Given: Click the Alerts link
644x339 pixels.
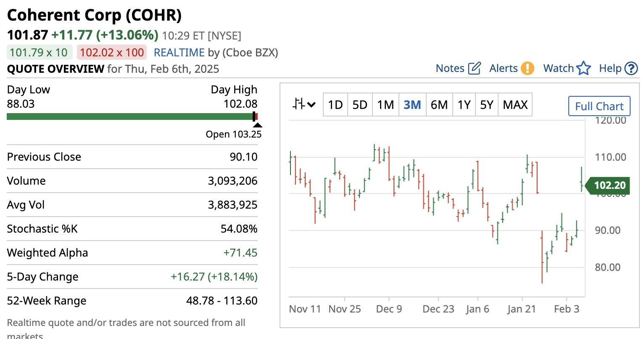Looking at the screenshot, I should click(x=504, y=68).
